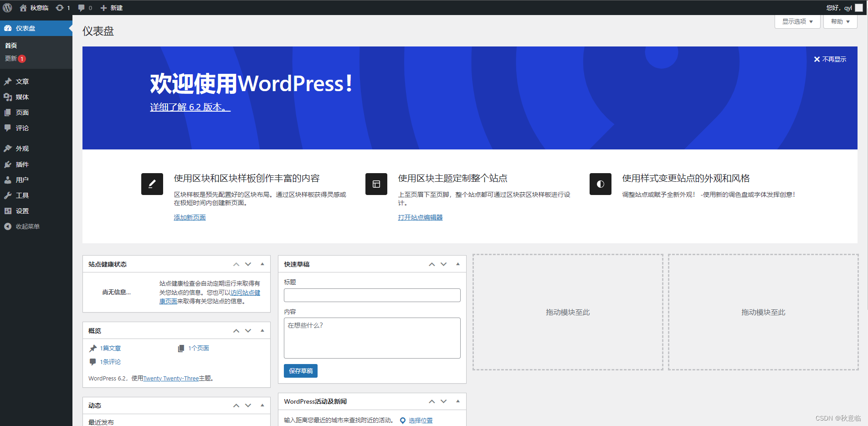The width and height of the screenshot is (868, 426).
Task: Collapse the 站点健康状态 panel
Action: click(x=262, y=264)
